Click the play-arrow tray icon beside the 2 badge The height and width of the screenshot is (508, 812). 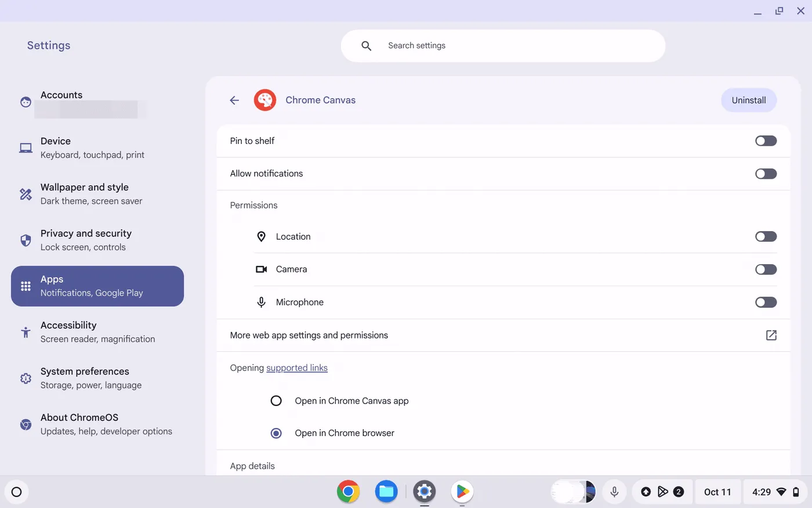662,492
